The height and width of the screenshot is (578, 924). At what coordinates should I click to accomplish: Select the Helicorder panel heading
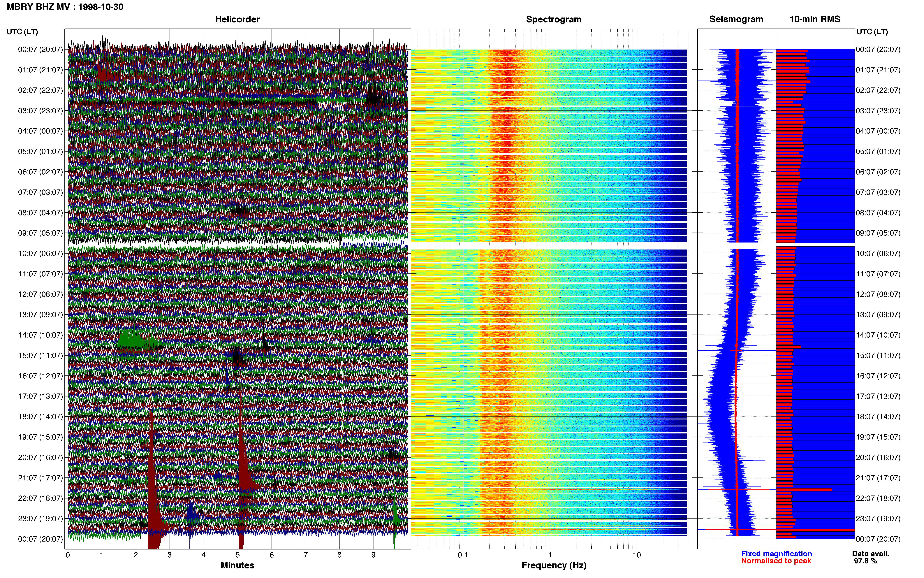pos(237,20)
